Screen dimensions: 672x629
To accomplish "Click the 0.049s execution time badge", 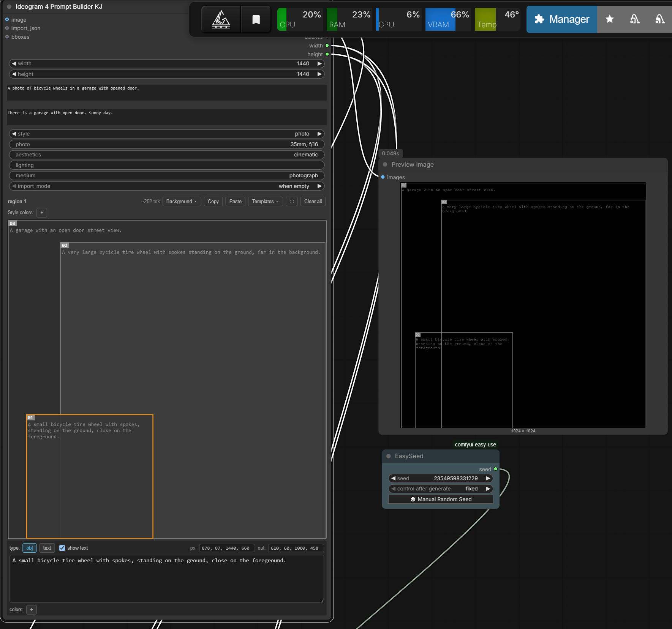I will pyautogui.click(x=391, y=153).
